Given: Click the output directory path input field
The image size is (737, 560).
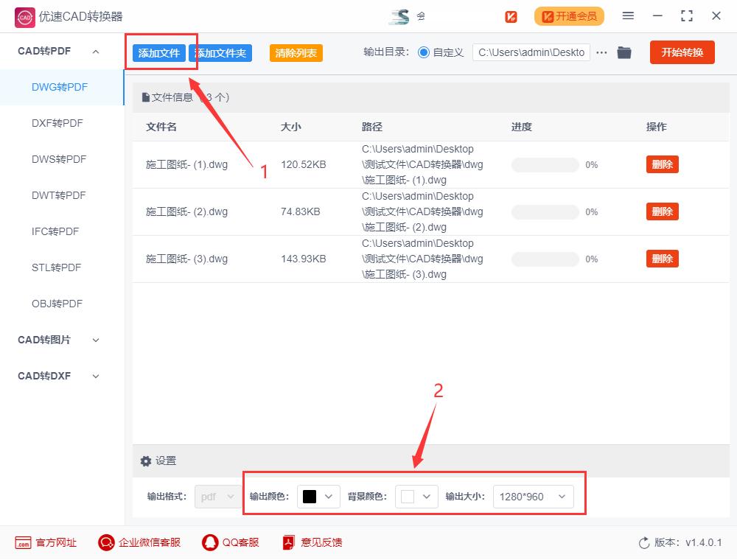Looking at the screenshot, I should point(531,52).
